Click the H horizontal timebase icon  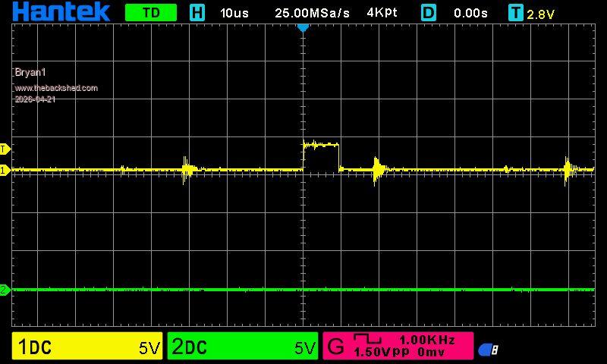click(x=197, y=13)
